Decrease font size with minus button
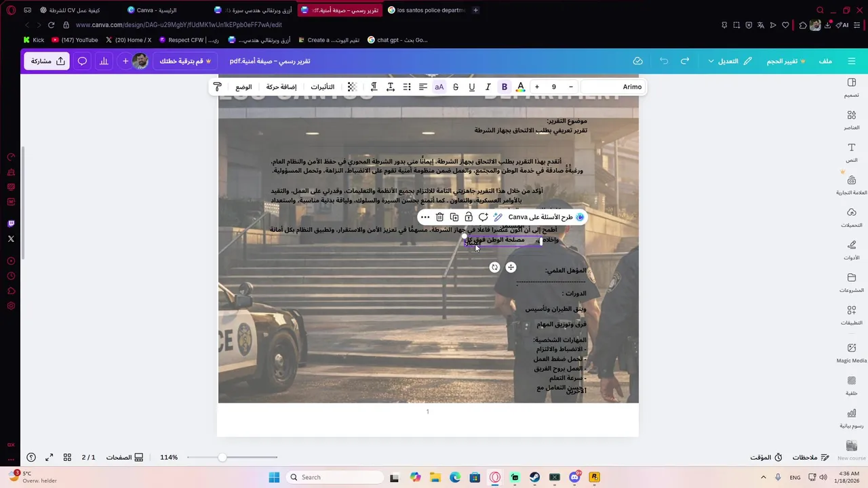The width and height of the screenshot is (868, 488). (x=570, y=87)
